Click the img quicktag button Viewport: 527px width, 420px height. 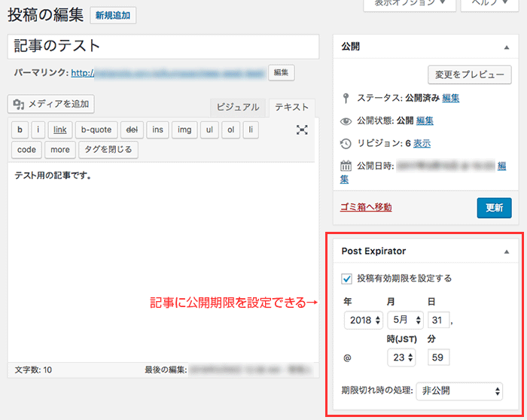184,130
